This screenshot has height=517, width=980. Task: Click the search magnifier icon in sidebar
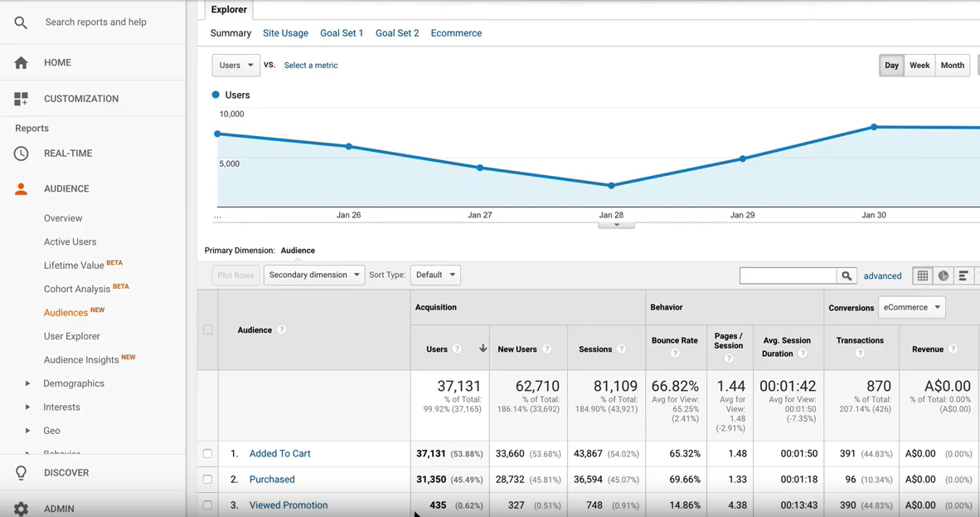21,22
